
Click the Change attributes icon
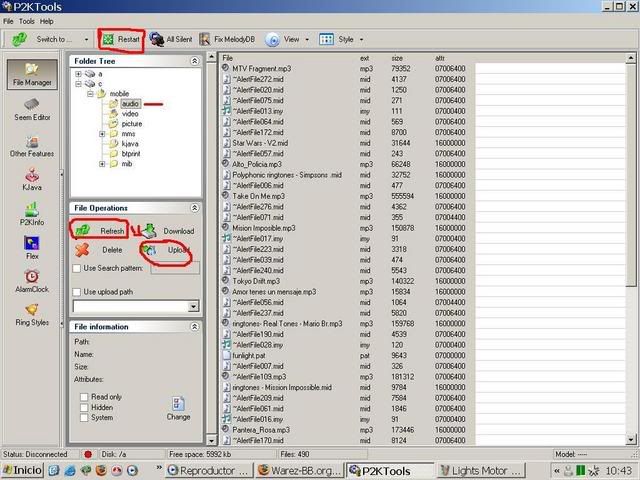tap(178, 408)
